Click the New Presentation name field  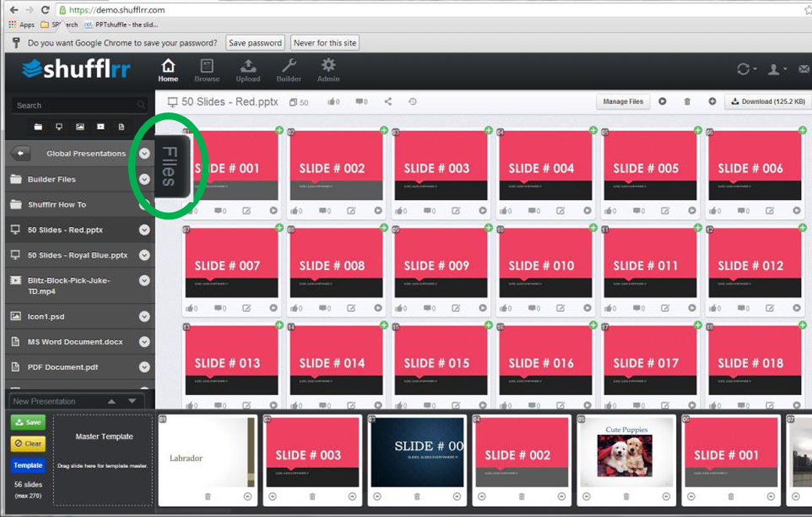pos(56,401)
